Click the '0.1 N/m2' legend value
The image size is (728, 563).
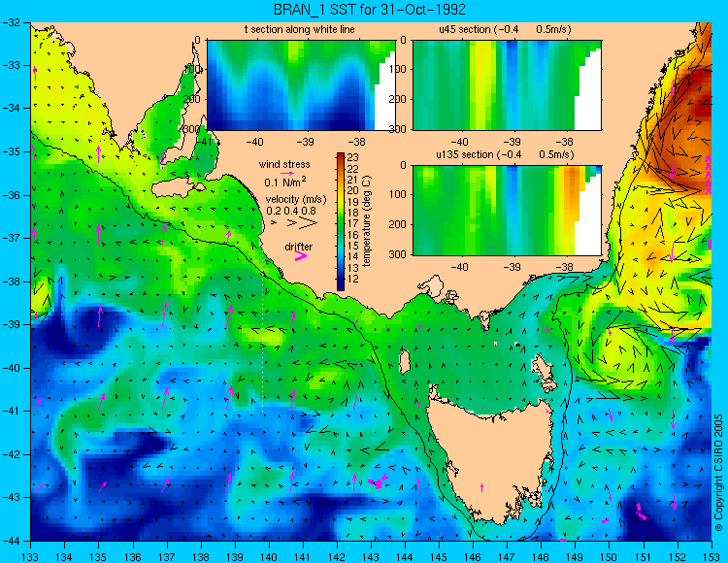point(284,182)
